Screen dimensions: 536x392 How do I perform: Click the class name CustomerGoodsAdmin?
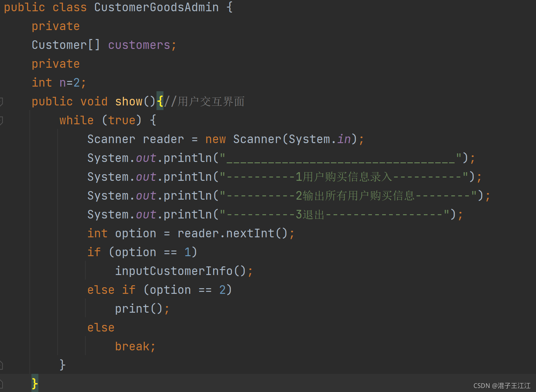pos(156,7)
